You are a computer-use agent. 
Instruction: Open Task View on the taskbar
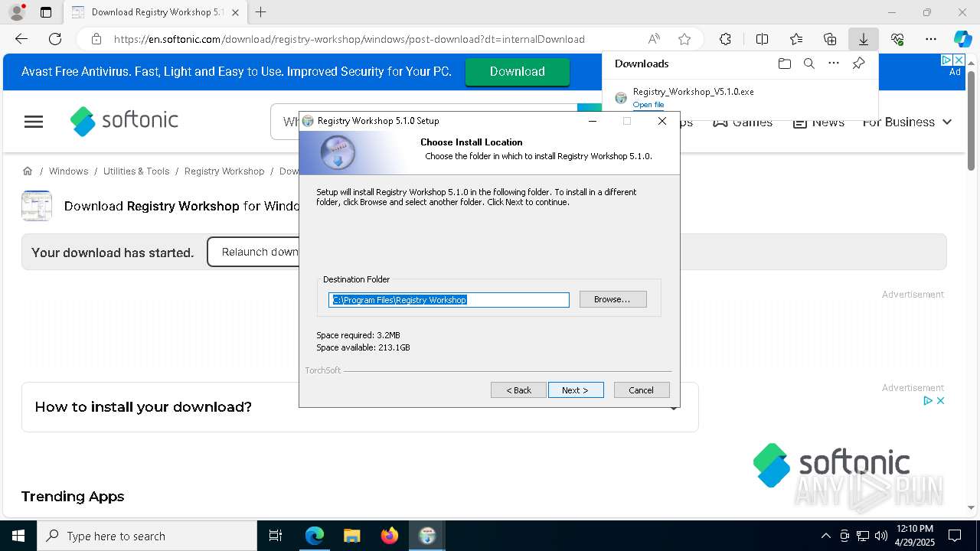(276, 536)
